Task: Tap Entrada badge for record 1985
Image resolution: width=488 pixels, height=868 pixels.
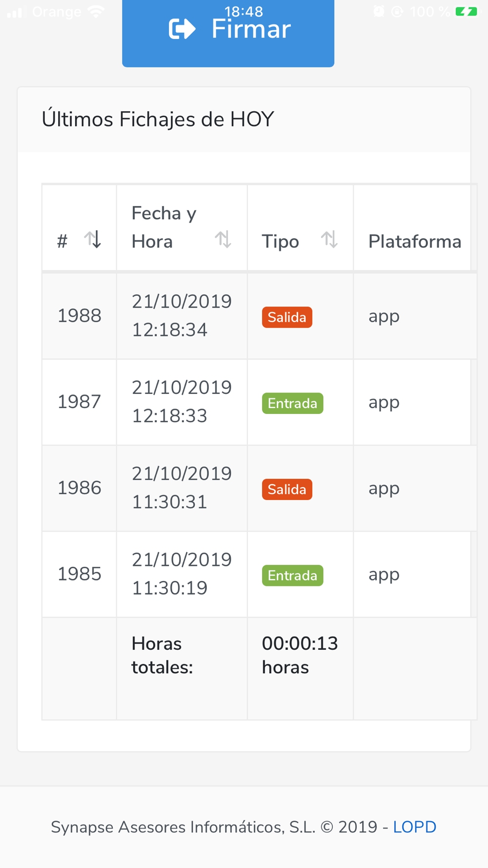Action: pos(292,576)
